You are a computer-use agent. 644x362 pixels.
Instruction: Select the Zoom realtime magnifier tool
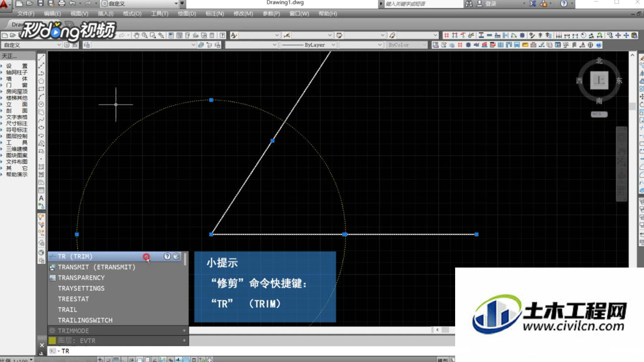point(145,35)
